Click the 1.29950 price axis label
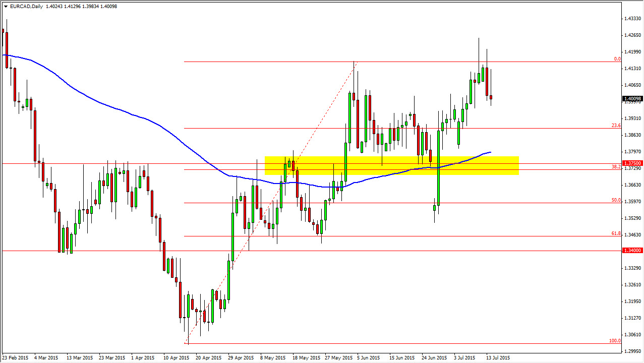Image resolution: width=644 pixels, height=363 pixels. click(632, 351)
